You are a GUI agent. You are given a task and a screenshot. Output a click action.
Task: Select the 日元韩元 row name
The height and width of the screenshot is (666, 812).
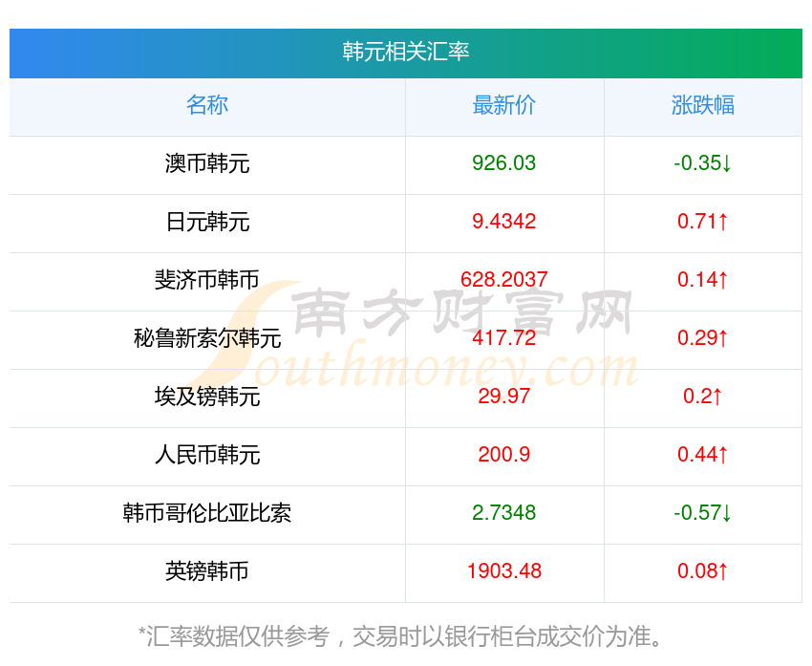point(207,223)
